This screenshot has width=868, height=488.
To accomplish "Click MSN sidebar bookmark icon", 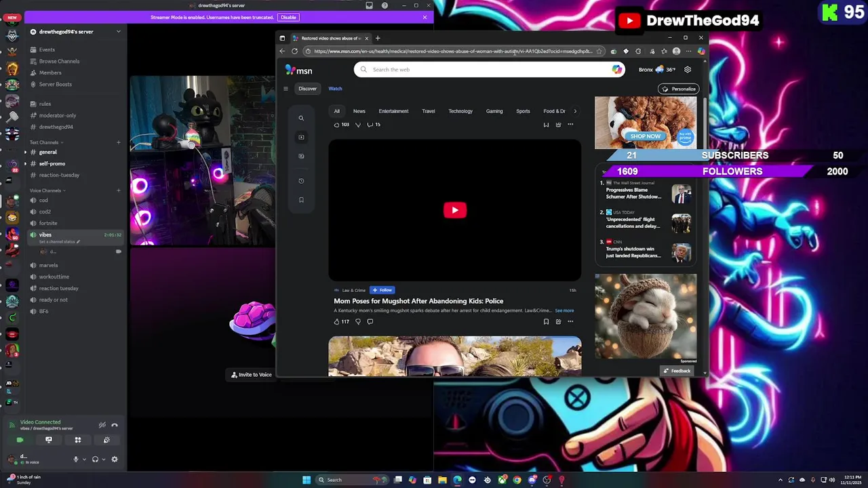I will click(x=301, y=200).
